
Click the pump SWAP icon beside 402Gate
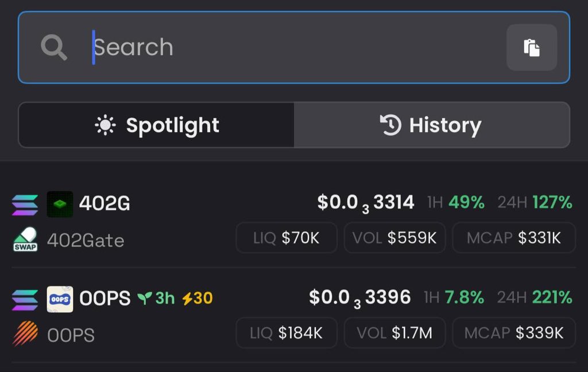[25, 239]
